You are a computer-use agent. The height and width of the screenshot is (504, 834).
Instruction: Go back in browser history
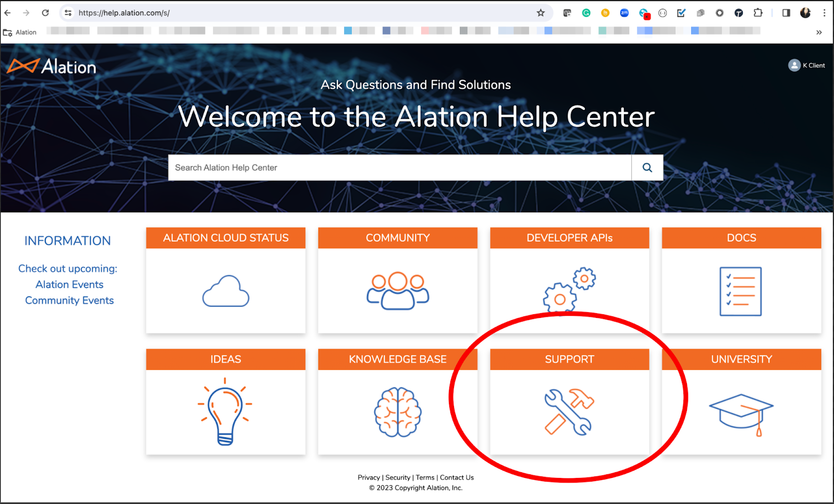pos(8,13)
